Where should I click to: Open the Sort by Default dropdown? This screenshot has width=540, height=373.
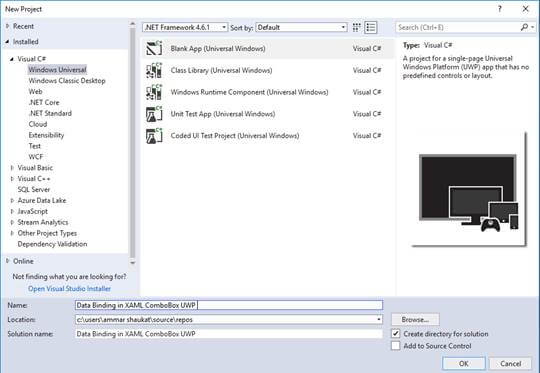(301, 27)
